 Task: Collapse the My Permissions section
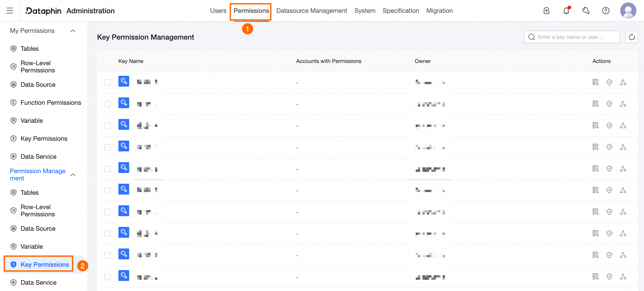(73, 31)
